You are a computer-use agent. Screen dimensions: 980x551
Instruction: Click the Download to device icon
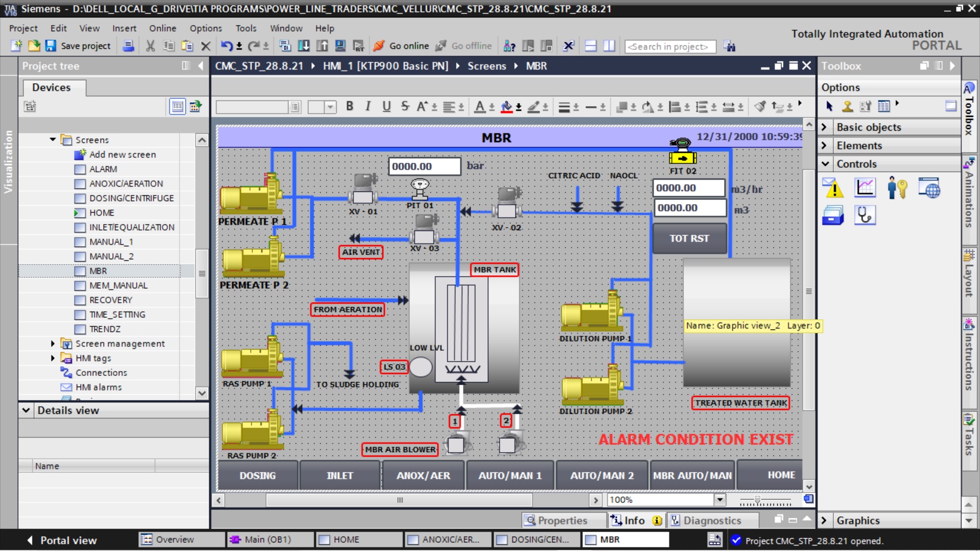coord(304,46)
